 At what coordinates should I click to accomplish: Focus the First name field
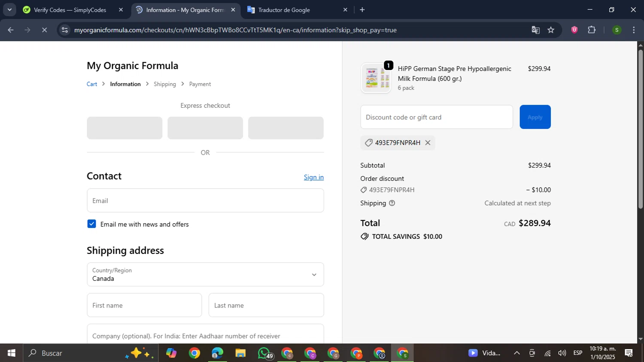pos(144,305)
